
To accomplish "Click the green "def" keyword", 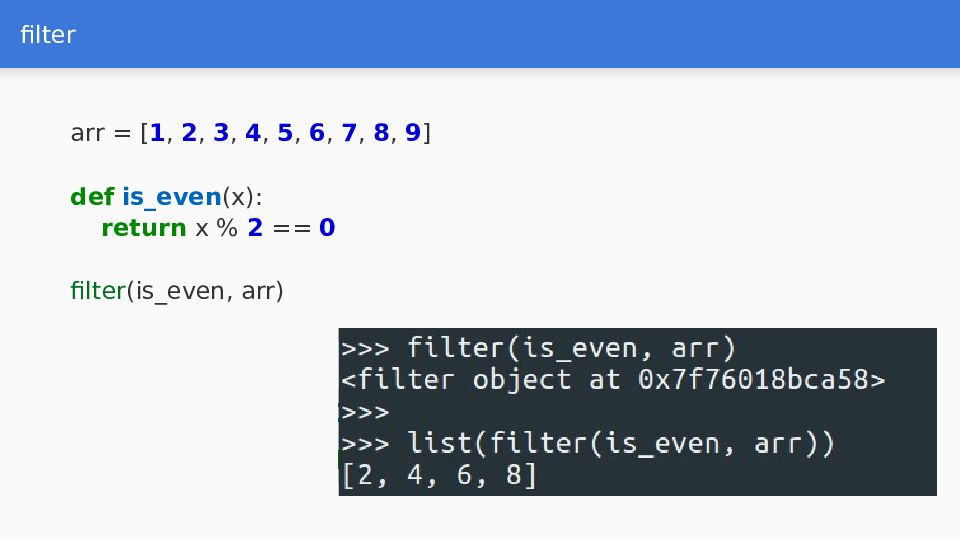I will pyautogui.click(x=92, y=197).
